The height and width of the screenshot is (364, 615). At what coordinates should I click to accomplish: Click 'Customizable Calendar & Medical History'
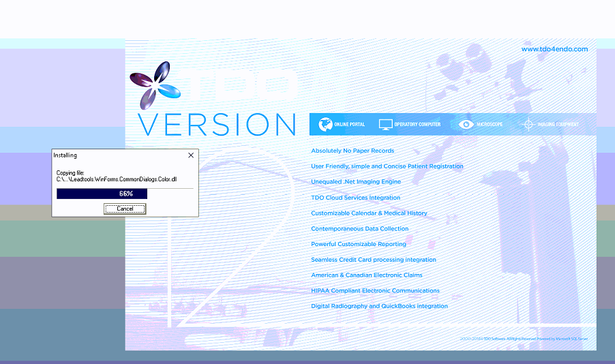[369, 213]
